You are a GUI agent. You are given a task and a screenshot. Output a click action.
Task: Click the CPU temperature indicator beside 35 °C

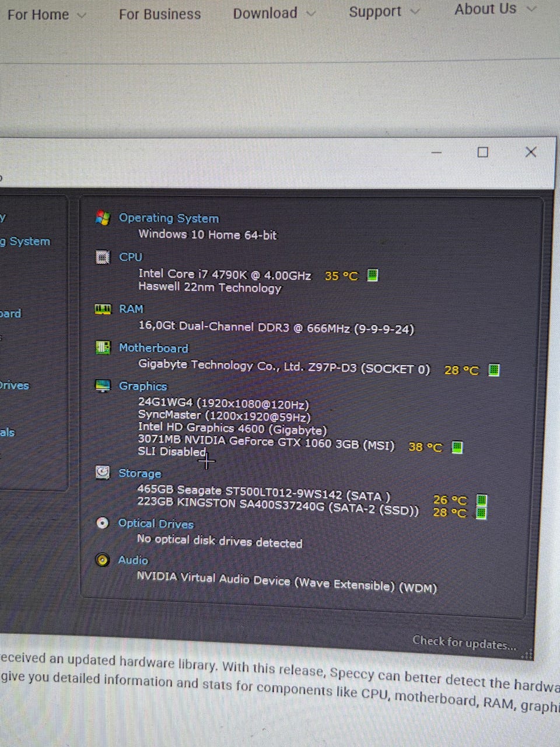point(372,275)
